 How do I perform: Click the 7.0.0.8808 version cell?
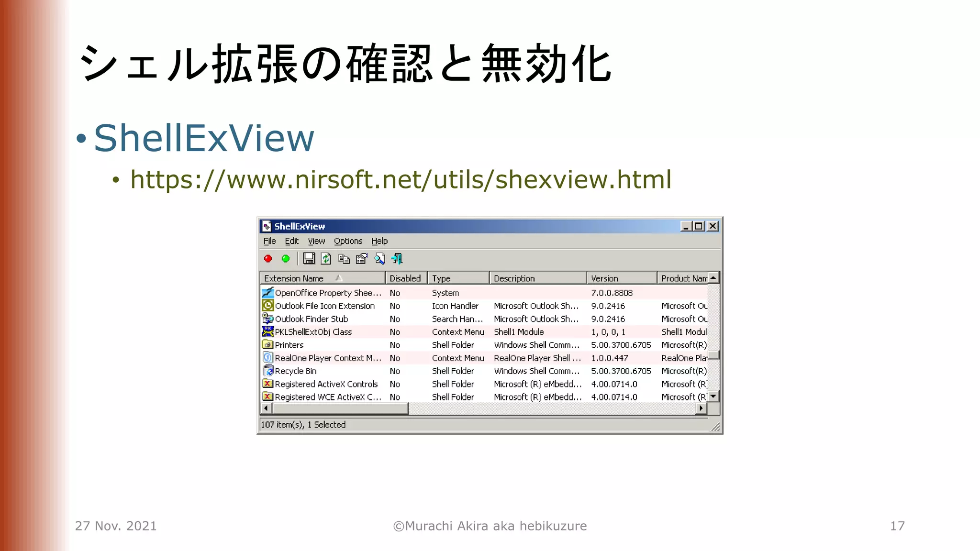(612, 293)
